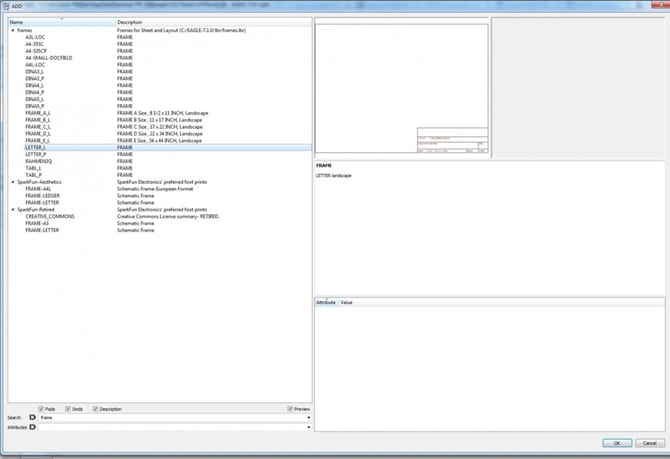The image size is (670, 459).
Task: Select the A4-35SC frame entry
Action: click(x=34, y=44)
